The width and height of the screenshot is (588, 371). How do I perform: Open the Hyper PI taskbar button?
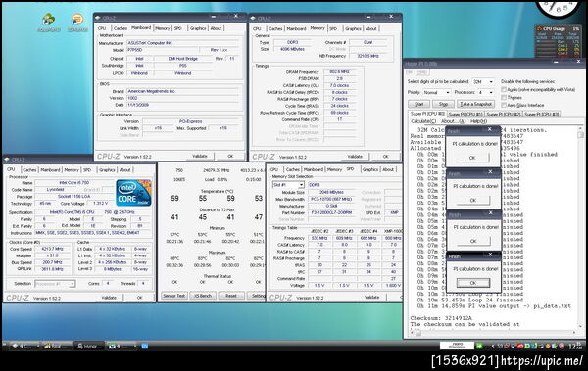[x=89, y=347]
